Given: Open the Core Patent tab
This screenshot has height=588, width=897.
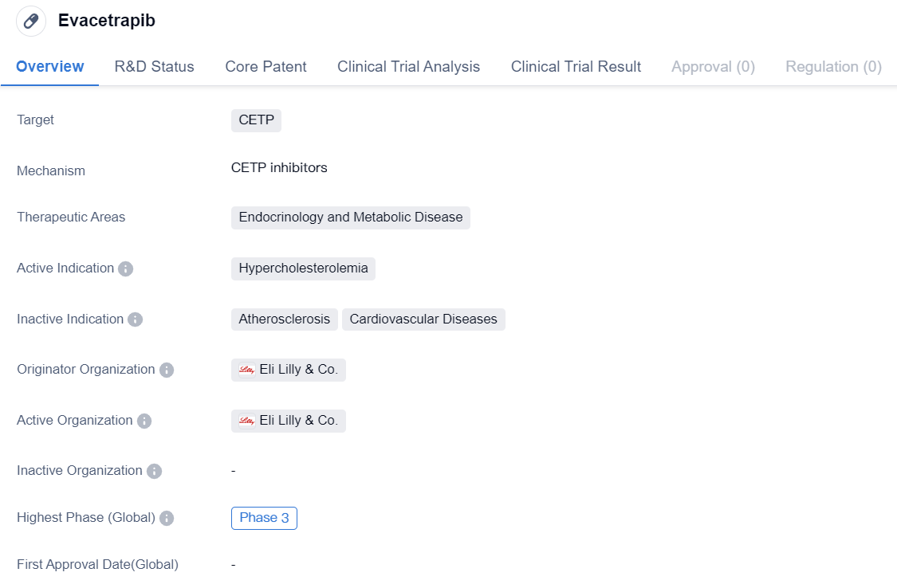Looking at the screenshot, I should pos(266,67).
